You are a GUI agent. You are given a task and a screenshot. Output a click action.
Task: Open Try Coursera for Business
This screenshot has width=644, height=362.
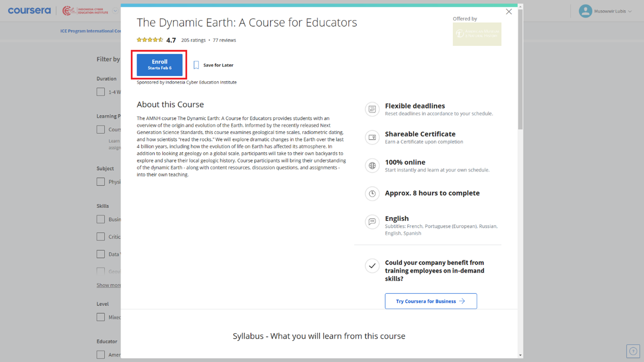pos(431,301)
